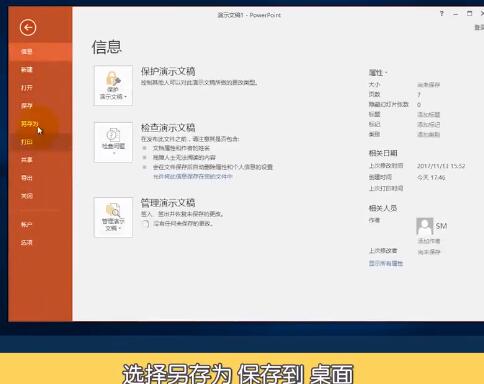Click 添加作者 under the SM author
This screenshot has height=384, width=484.
[x=429, y=241]
